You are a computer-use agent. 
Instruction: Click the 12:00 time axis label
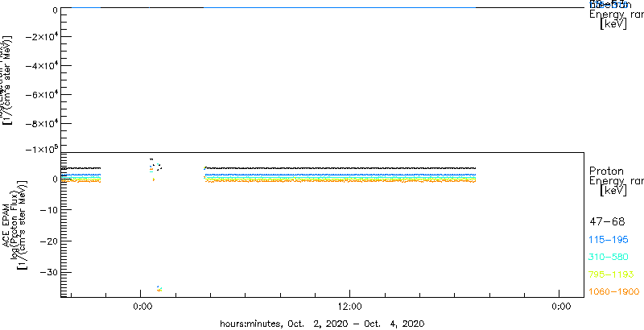click(x=350, y=307)
